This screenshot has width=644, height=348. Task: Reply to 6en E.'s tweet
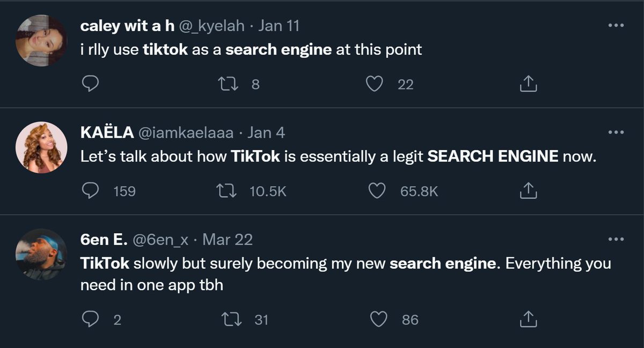(x=90, y=320)
